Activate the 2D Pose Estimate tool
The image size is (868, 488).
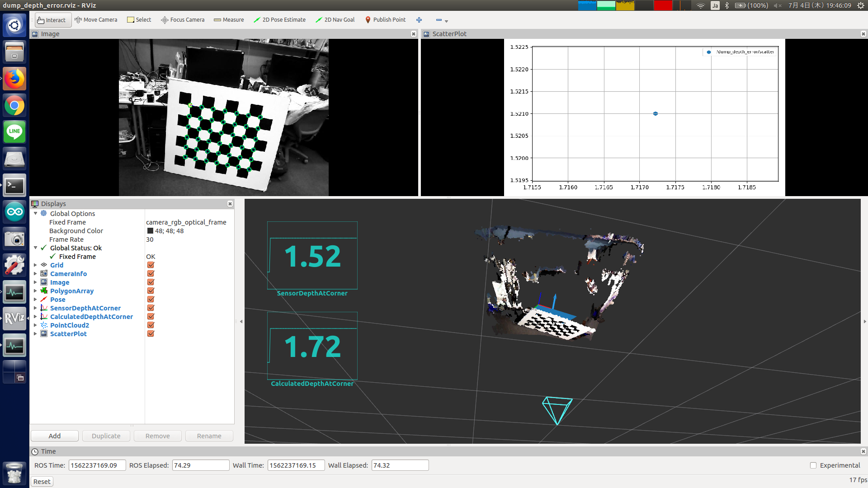(279, 20)
